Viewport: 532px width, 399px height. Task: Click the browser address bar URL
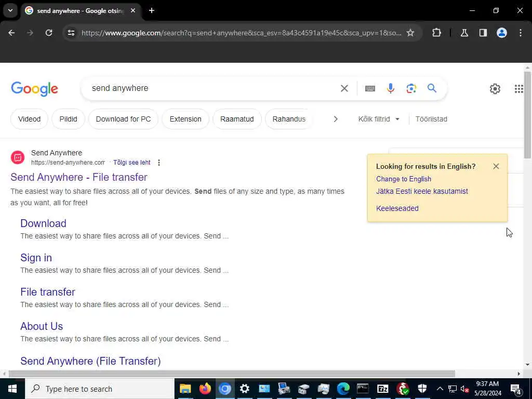click(x=241, y=33)
